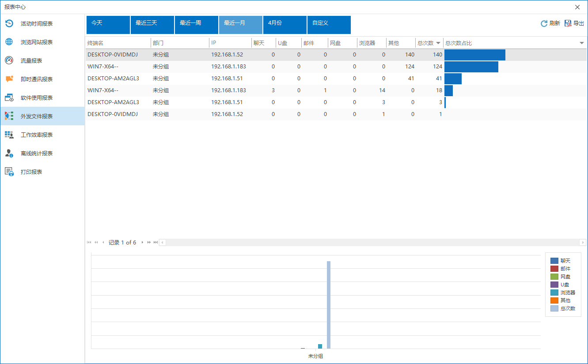Open 活动时间报表 in the sidebar
588x364 pixels.
pyautogui.click(x=42, y=23)
